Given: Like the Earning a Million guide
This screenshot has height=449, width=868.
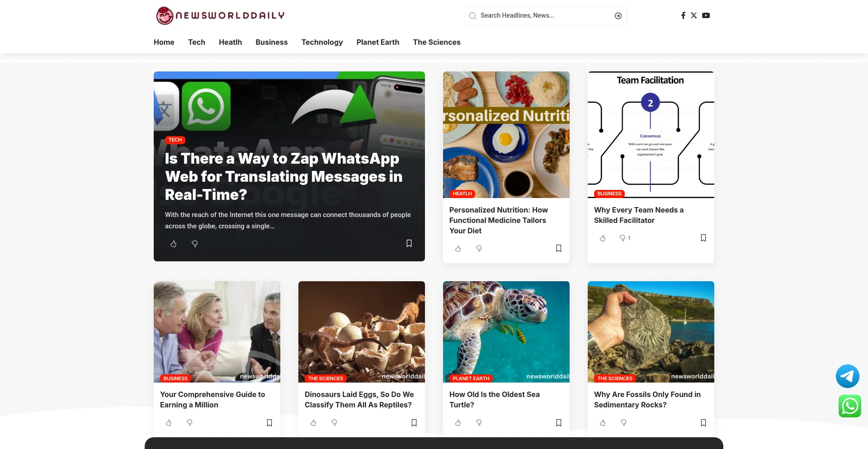Looking at the screenshot, I should (x=169, y=423).
